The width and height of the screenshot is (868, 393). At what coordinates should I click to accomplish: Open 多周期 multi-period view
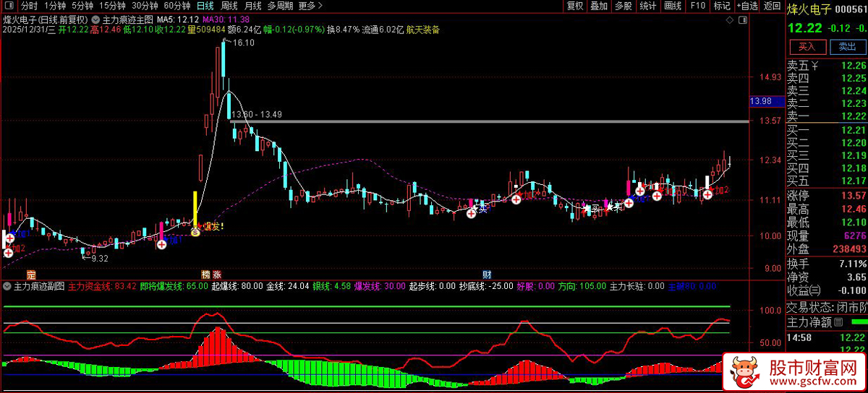point(280,6)
